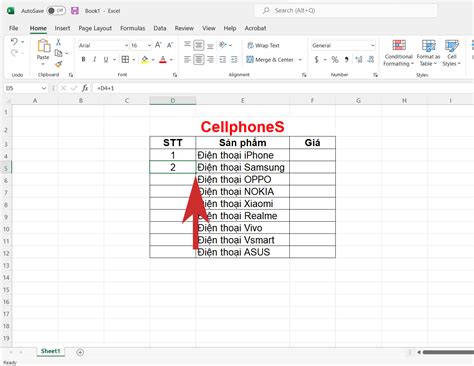Click the formula bar showing =D4+1
This screenshot has height=366, width=474.
click(283, 88)
